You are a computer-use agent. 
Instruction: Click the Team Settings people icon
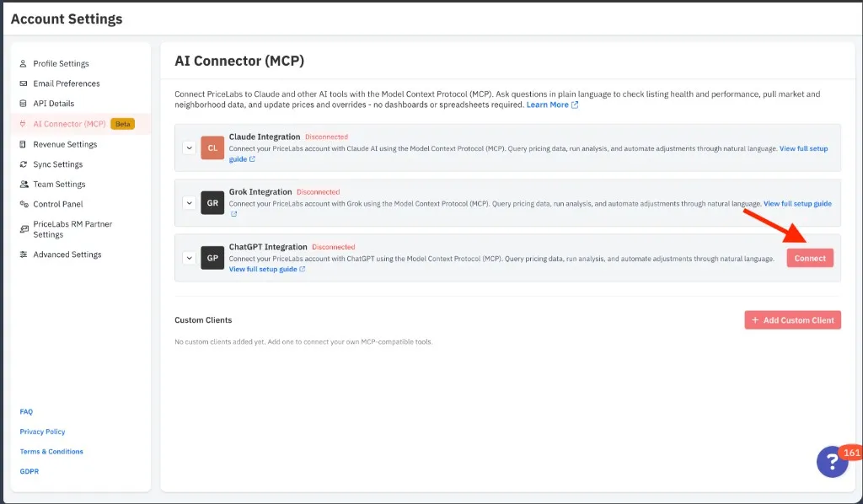point(24,185)
